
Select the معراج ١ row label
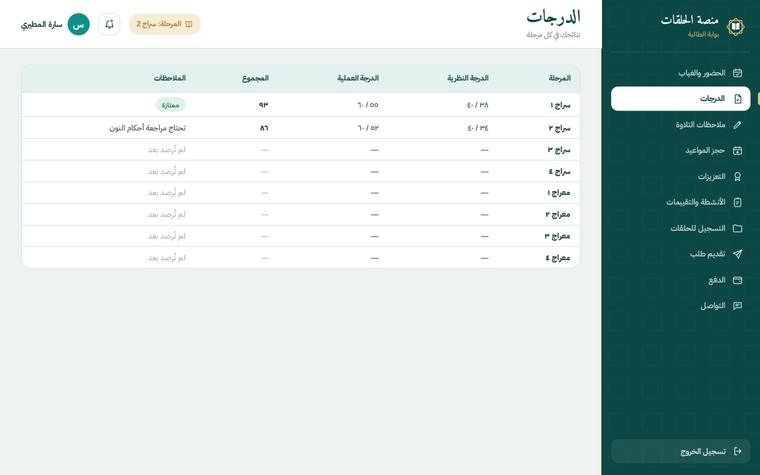point(559,193)
